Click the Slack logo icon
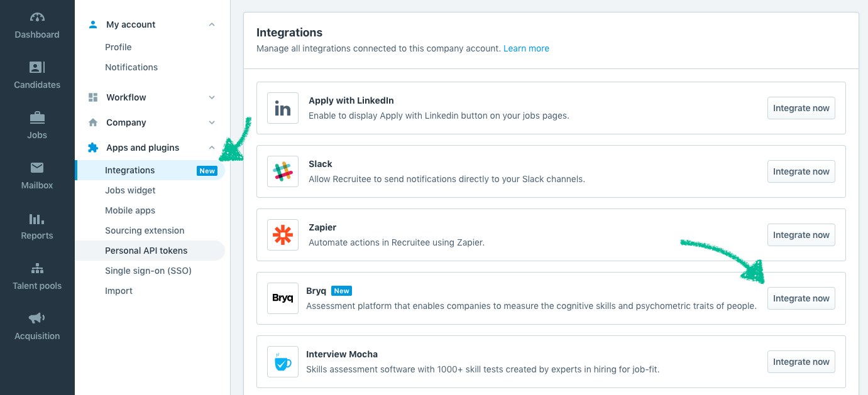868x395 pixels. (283, 172)
